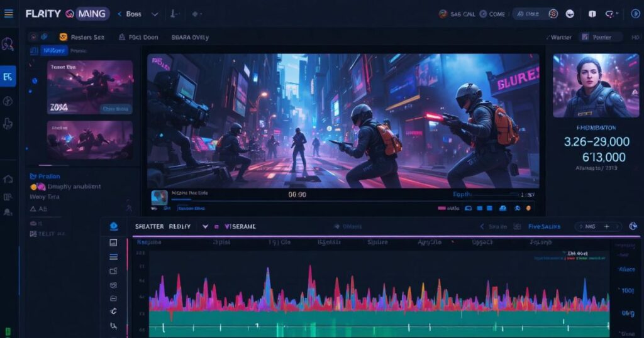Image resolution: width=644 pixels, height=338 pixels.
Task: Click the Wartter check option
Action: point(558,37)
